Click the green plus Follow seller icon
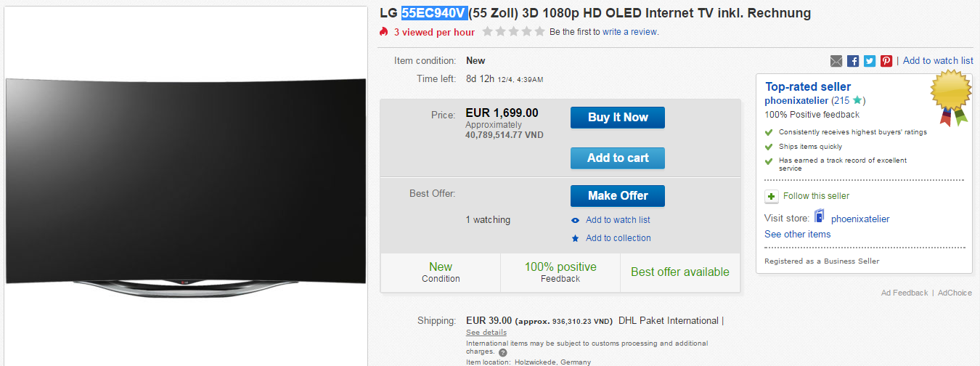Viewport: 980px width, 366px height. tap(772, 196)
